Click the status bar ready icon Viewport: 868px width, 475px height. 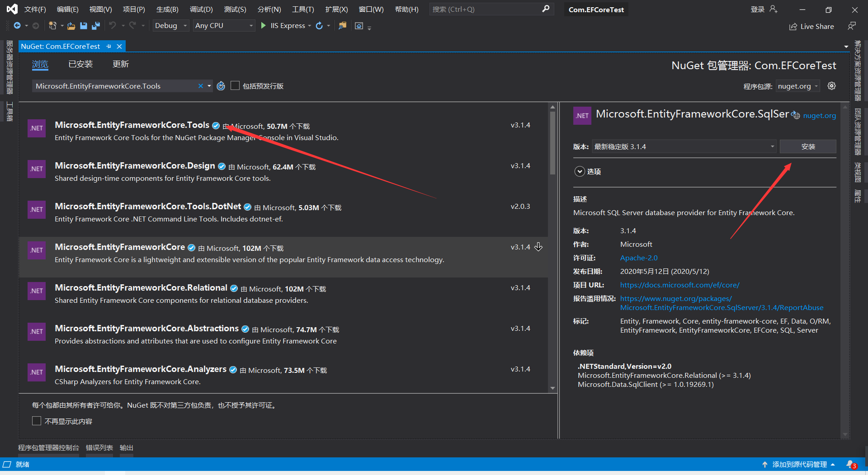(7, 464)
